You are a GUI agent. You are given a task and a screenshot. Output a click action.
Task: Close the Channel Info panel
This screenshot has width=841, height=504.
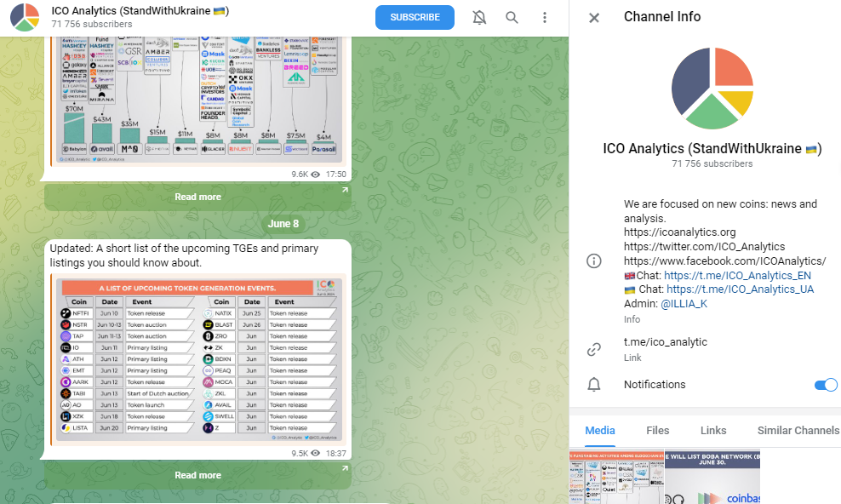click(594, 17)
